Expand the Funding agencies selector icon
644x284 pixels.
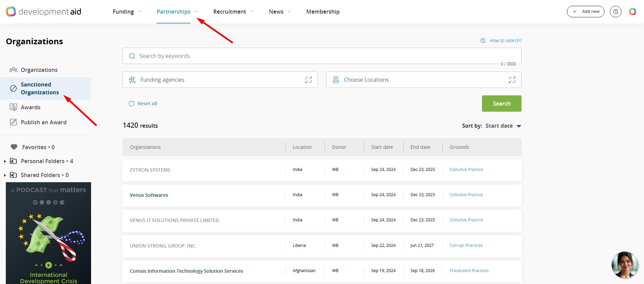tap(308, 80)
